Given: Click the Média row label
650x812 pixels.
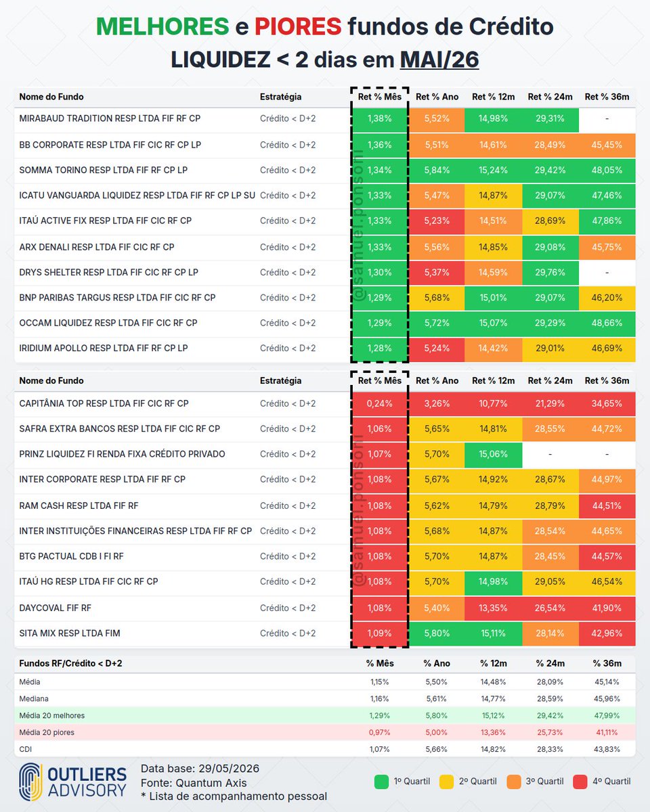Looking at the screenshot, I should 29,681.
